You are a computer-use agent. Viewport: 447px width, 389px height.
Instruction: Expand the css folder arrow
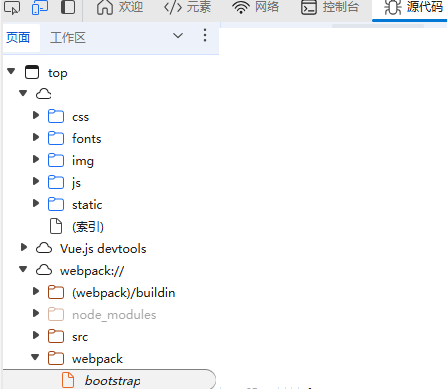pos(36,115)
